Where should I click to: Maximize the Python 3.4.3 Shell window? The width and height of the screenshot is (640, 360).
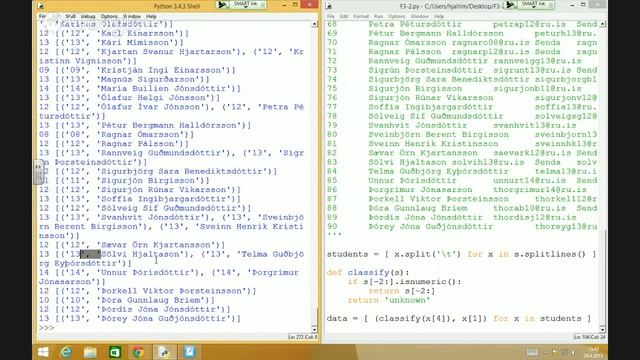pyautogui.click(x=295, y=5)
